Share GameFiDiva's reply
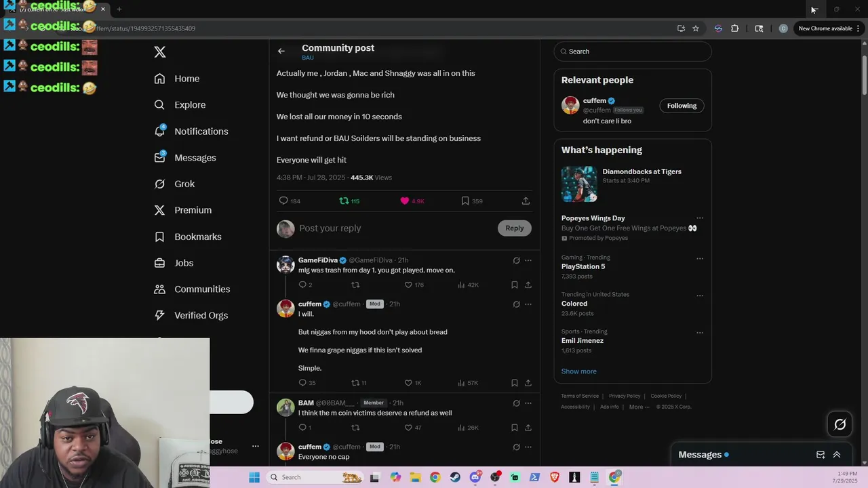This screenshot has height=488, width=868. click(x=528, y=285)
